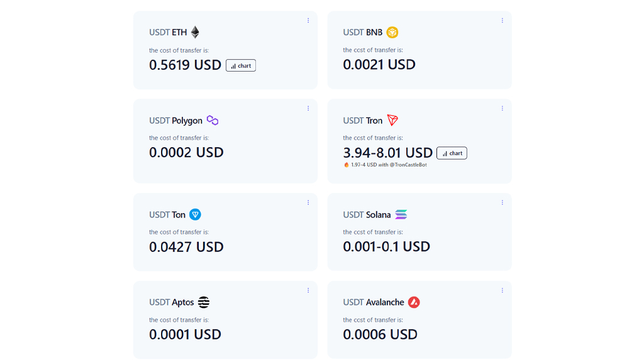
Task: Click the black striped Aptos logo
Action: click(x=204, y=302)
